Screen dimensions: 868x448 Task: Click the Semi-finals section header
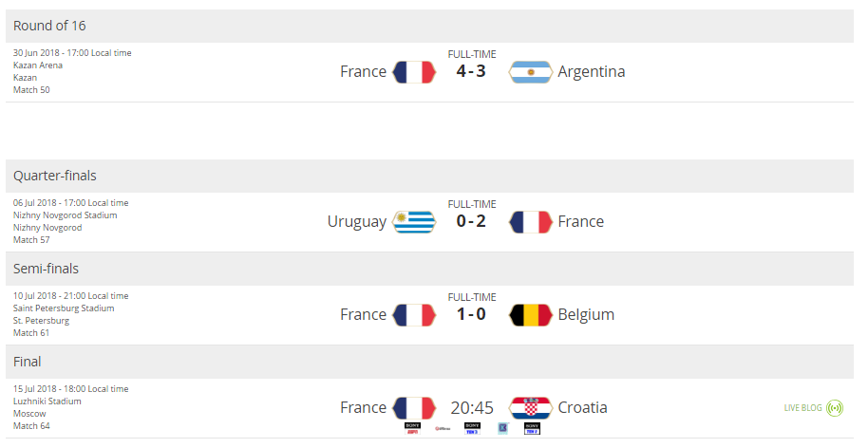coord(429,269)
